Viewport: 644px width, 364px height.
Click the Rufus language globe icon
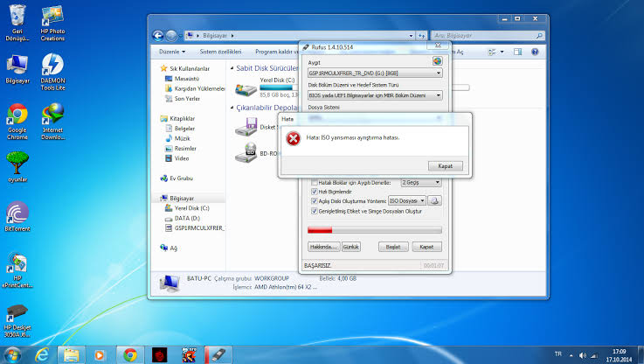pos(437,61)
